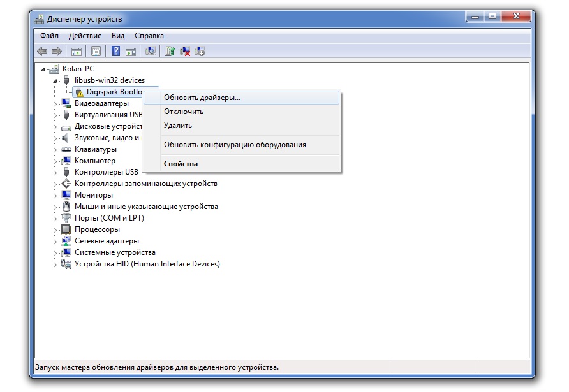Viewport: 569px width, 392px height.
Task: Collapse the libusb-win32 devices branch
Action: tap(55, 80)
